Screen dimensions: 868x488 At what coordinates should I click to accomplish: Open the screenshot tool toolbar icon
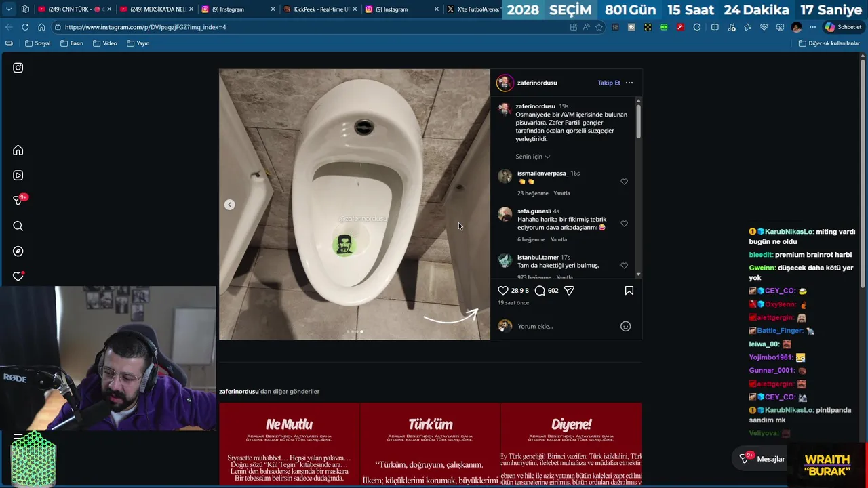coord(780,27)
